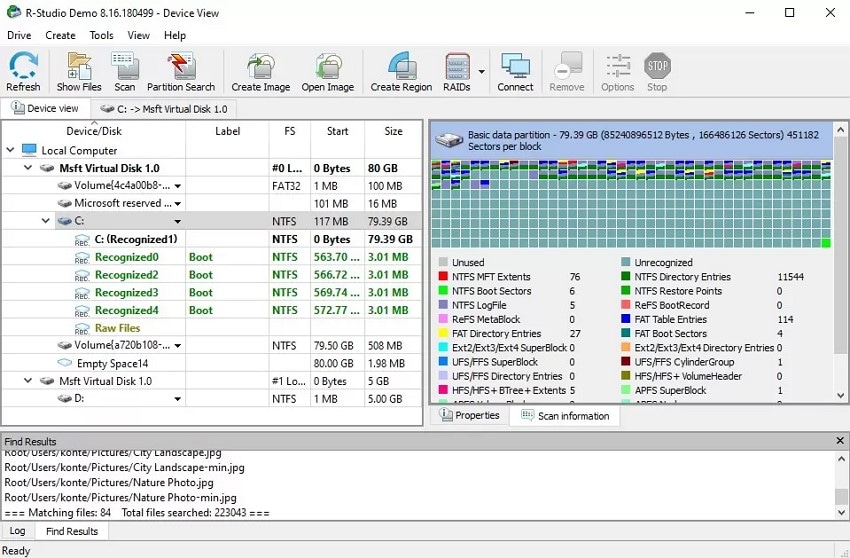
Task: Open the Tools menu
Action: click(101, 35)
